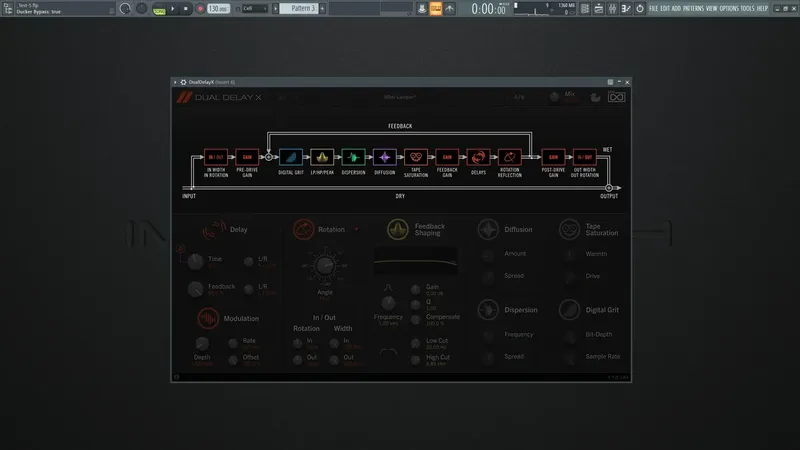The height and width of the screenshot is (450, 800).
Task: Click the UVI infinity logo icon
Action: tap(616, 97)
